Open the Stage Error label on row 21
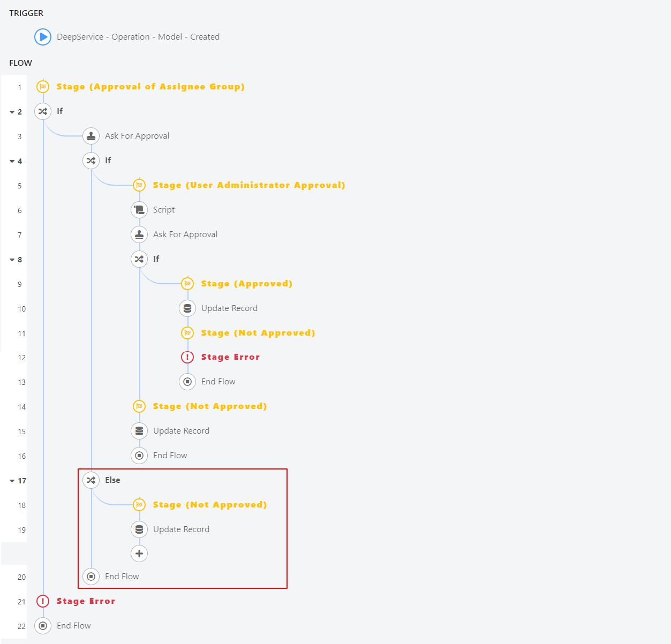Screen dimensions: 671x644 coord(86,601)
